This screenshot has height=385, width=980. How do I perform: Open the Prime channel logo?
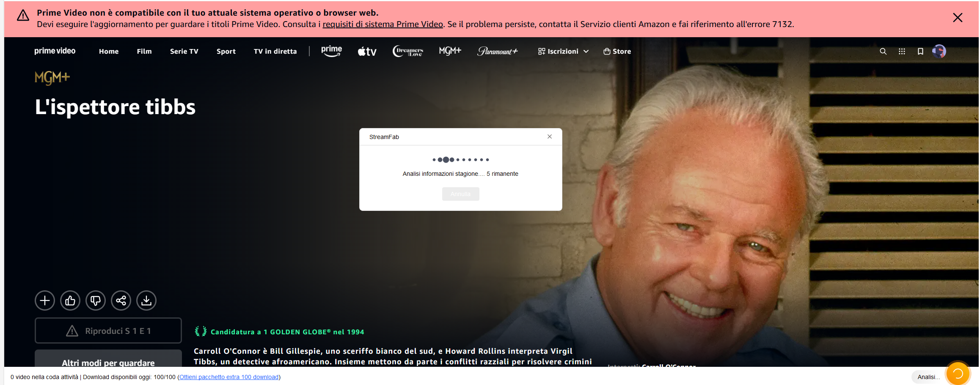click(x=332, y=51)
